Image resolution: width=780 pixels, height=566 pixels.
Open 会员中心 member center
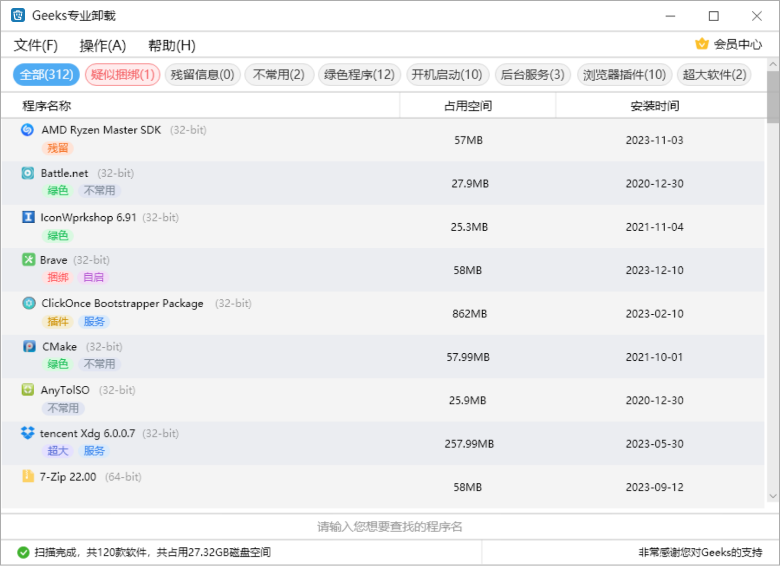(729, 44)
